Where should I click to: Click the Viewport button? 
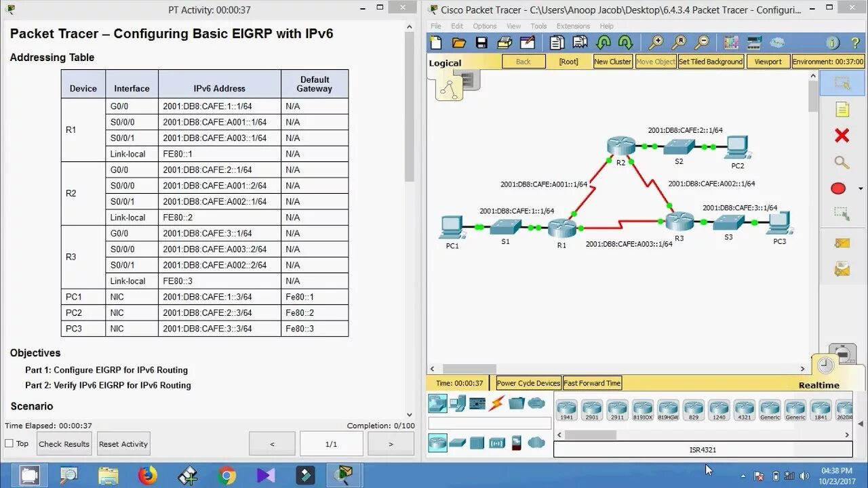[768, 61]
